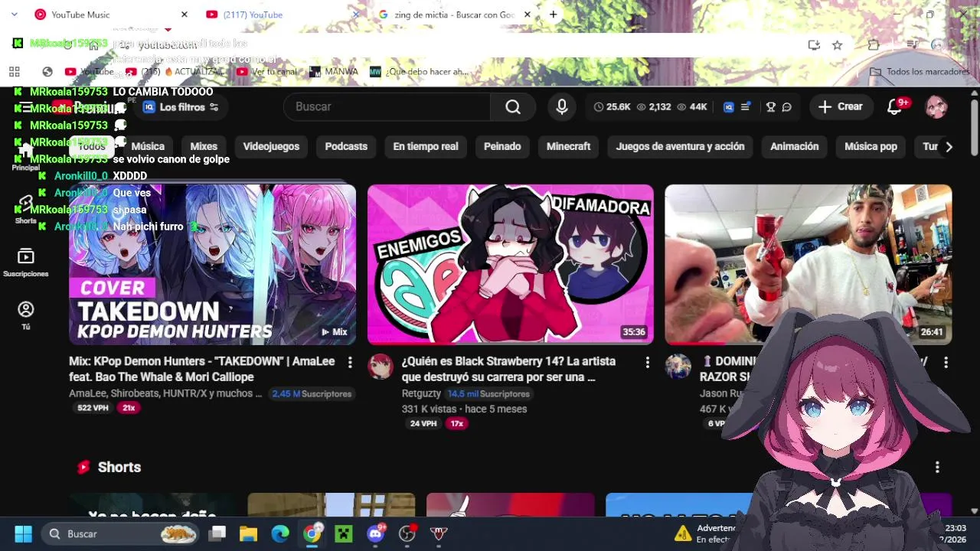Open the MANWA bookmark
Viewport: 980px width, 551px height.
click(x=334, y=72)
